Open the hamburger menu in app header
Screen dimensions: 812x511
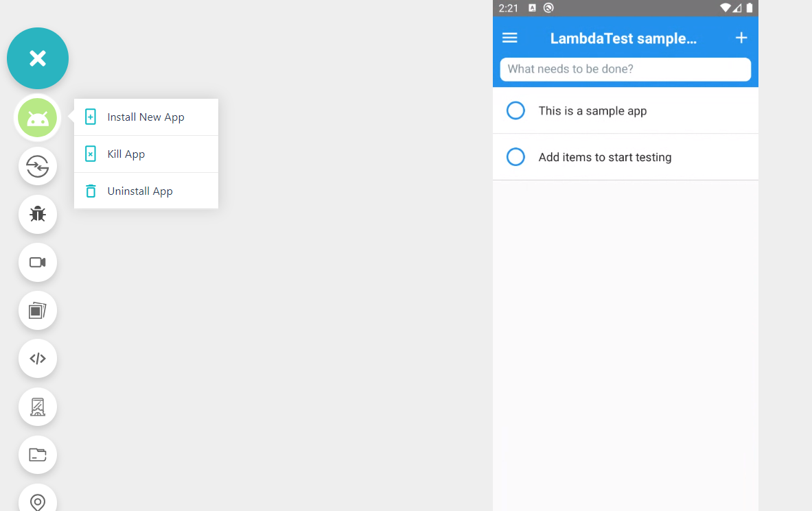click(510, 38)
